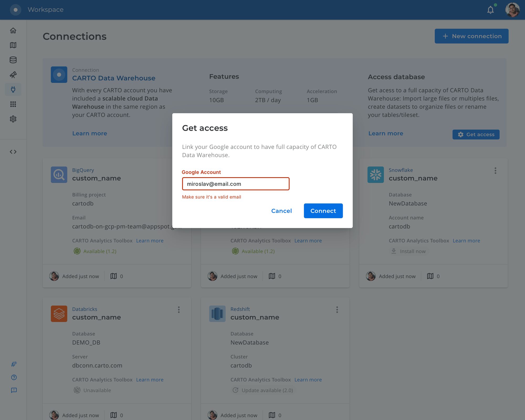
Task: Click the Redshift 'NewDatabase' database value
Action: pyautogui.click(x=249, y=343)
